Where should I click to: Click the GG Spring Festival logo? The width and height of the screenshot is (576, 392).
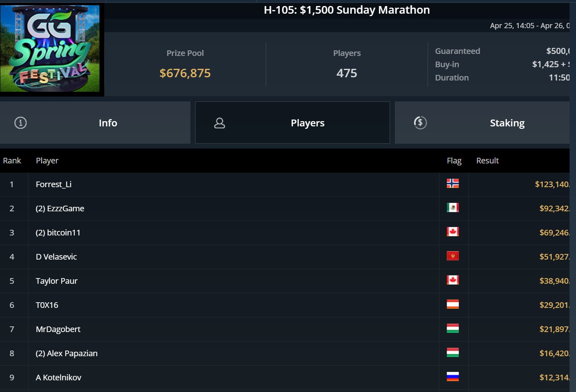50,48
